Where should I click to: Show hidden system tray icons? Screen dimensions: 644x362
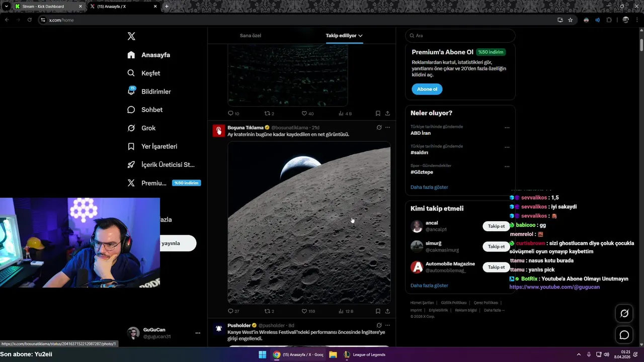(x=579, y=354)
